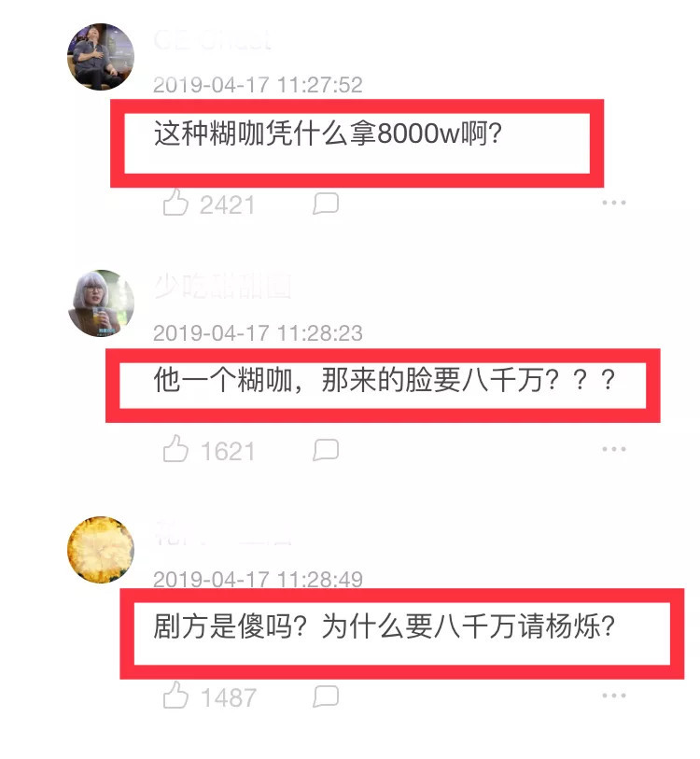Open the yellow flower avatar

pos(100,549)
